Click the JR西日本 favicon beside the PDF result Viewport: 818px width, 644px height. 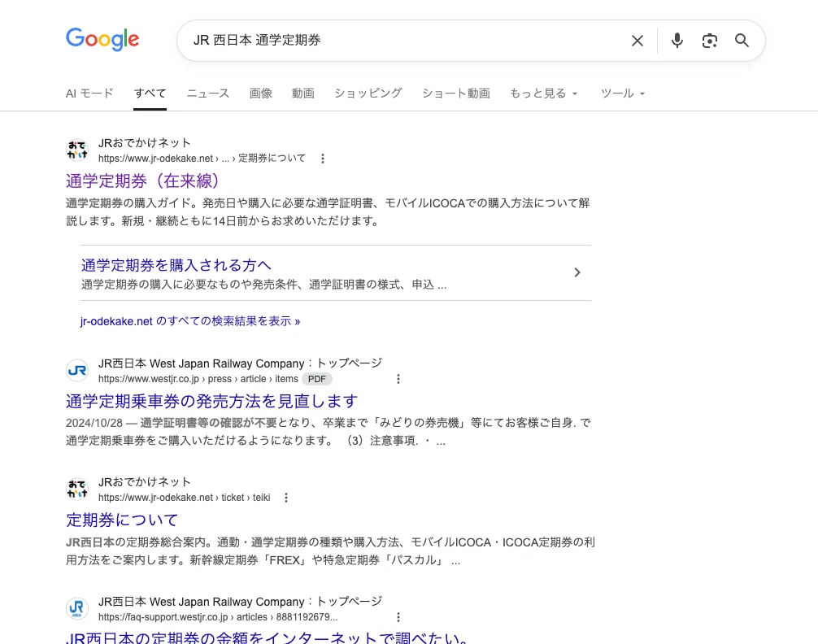tap(77, 371)
